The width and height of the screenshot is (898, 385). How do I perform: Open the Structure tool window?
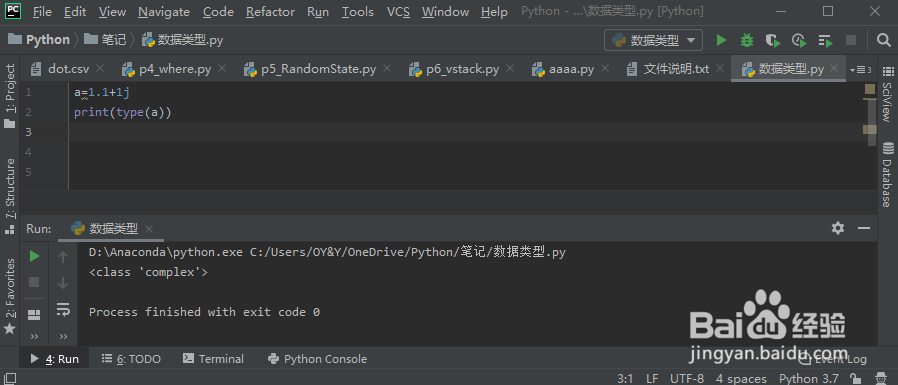click(x=10, y=196)
